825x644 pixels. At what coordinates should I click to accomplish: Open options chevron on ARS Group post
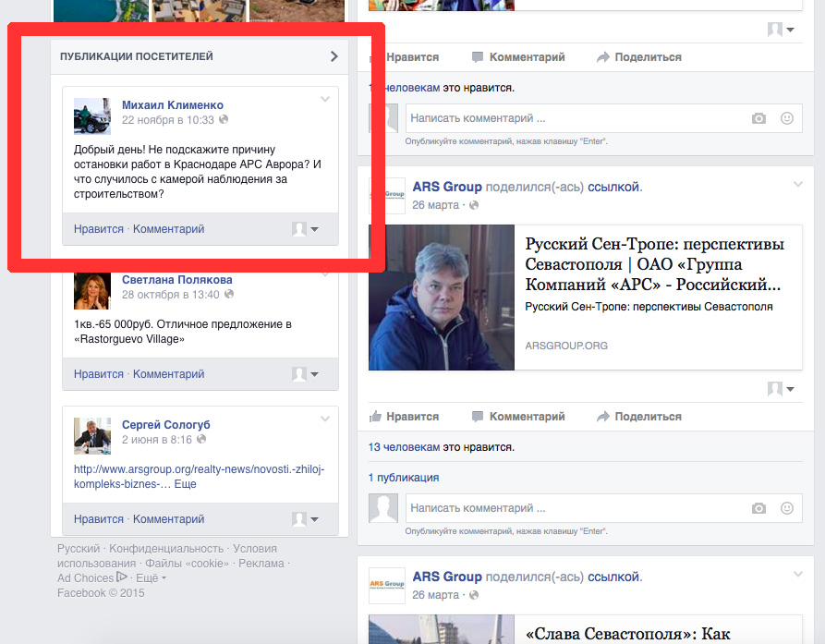tap(798, 185)
